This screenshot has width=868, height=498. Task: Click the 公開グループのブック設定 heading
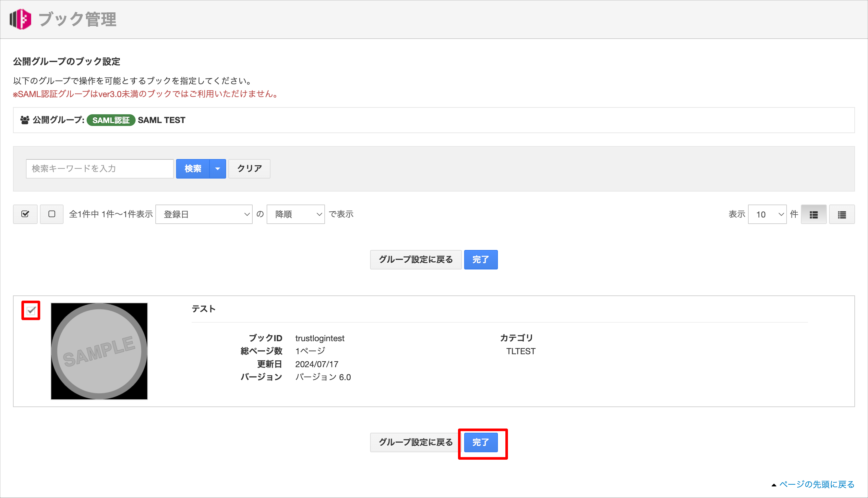point(66,62)
